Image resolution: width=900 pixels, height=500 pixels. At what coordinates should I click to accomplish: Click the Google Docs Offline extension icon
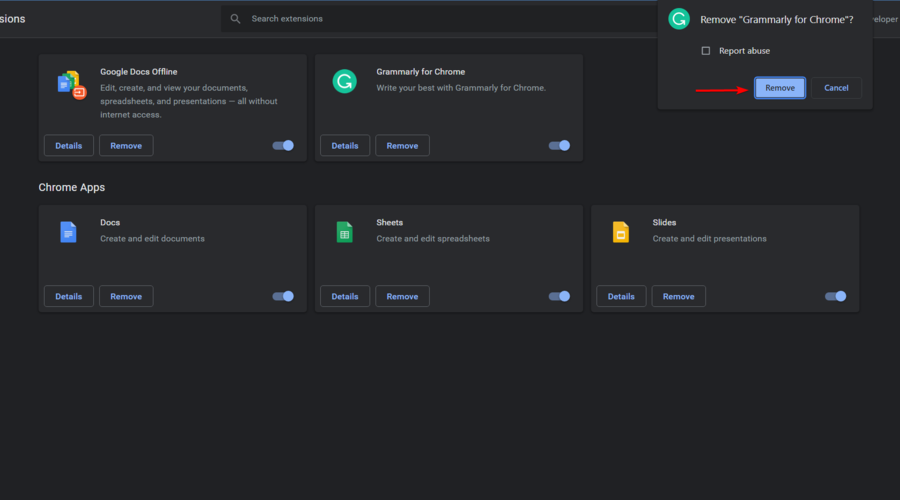(69, 86)
